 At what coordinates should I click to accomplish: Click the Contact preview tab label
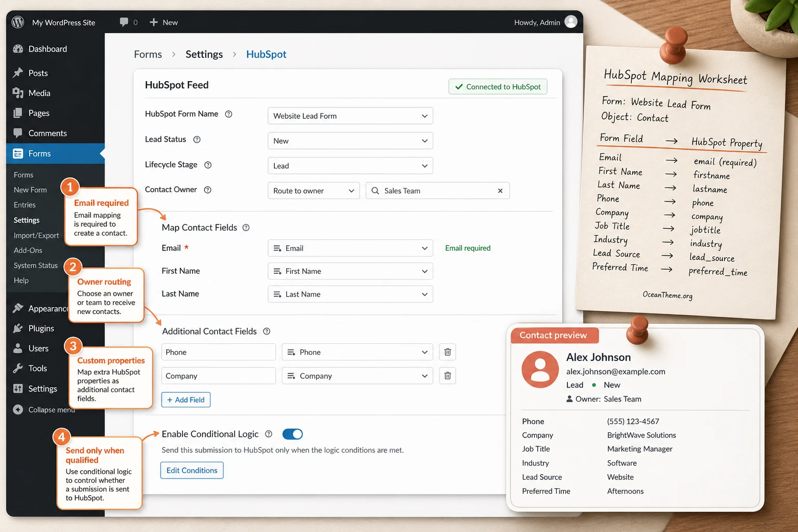pos(553,335)
